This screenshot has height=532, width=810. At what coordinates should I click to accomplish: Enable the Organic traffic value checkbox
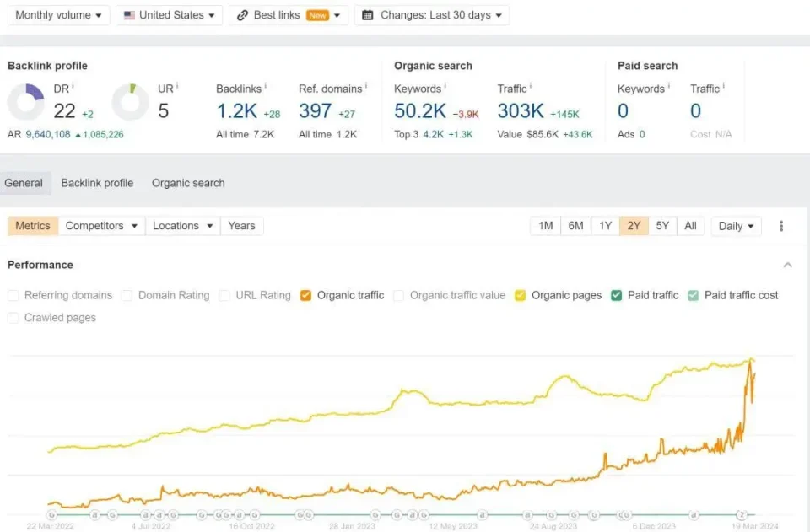tap(398, 295)
